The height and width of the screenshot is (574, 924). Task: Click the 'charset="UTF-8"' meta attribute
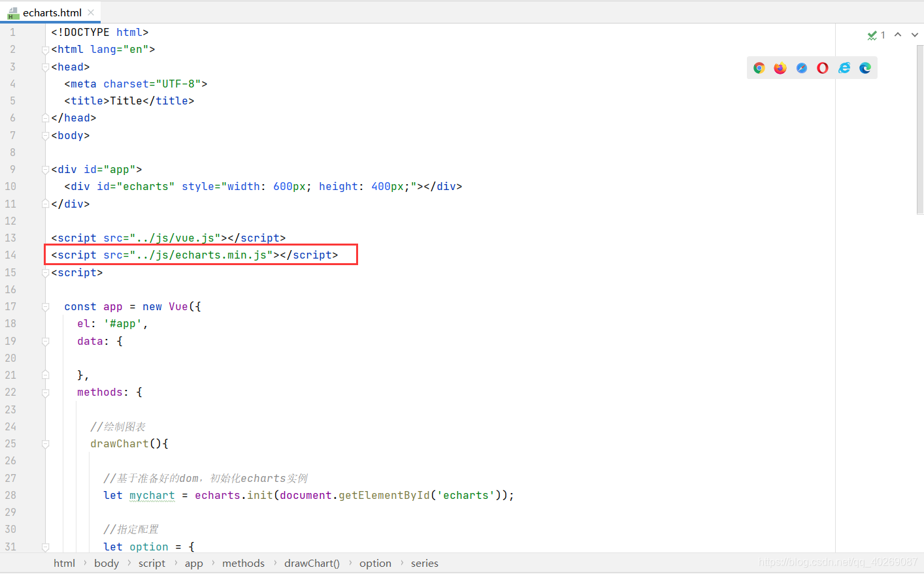[x=152, y=84]
